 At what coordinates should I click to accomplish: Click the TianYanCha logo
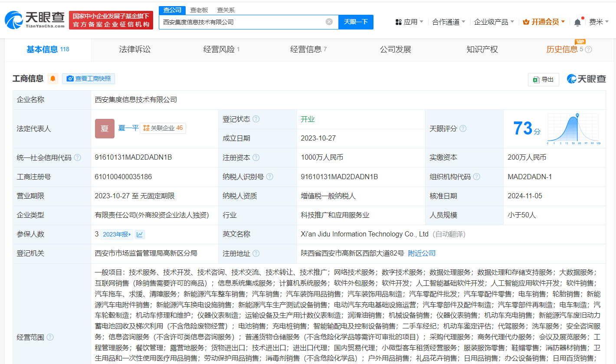(35, 20)
